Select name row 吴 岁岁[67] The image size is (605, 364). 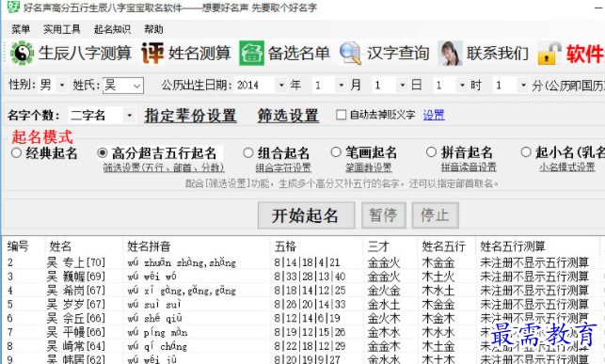(75, 304)
